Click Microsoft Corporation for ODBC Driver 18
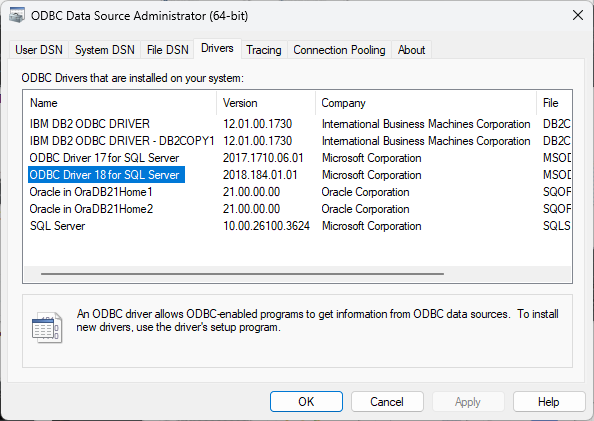 (x=372, y=175)
